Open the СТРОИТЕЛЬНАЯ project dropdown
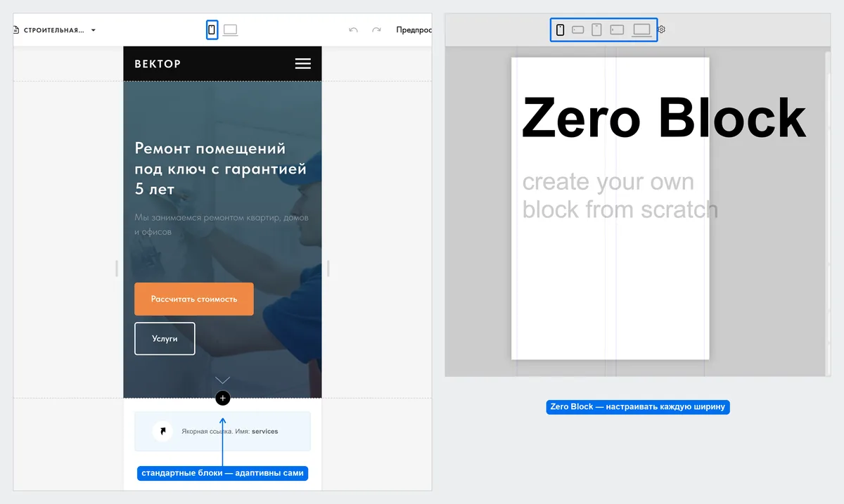 (60, 30)
